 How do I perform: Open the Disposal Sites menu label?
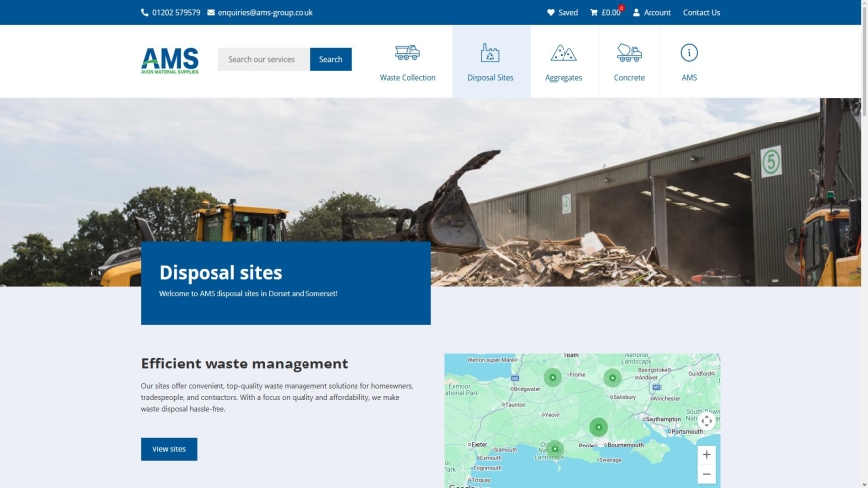click(x=490, y=77)
